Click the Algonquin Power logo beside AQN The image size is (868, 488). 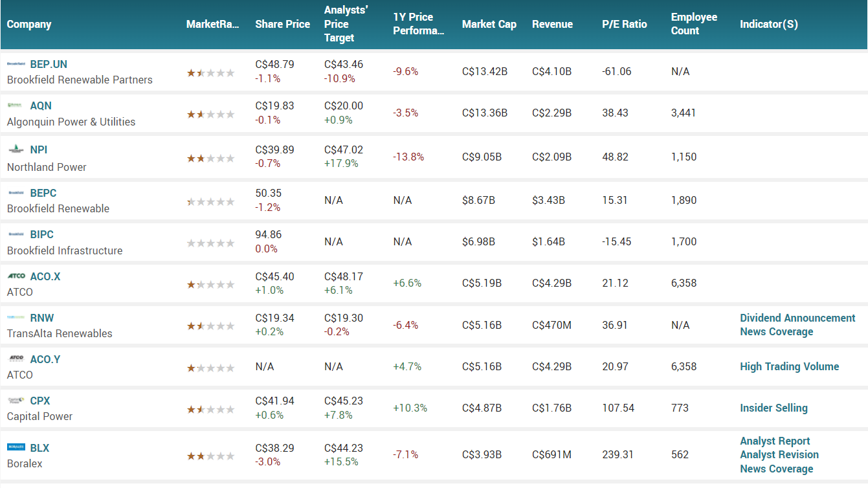coord(17,105)
